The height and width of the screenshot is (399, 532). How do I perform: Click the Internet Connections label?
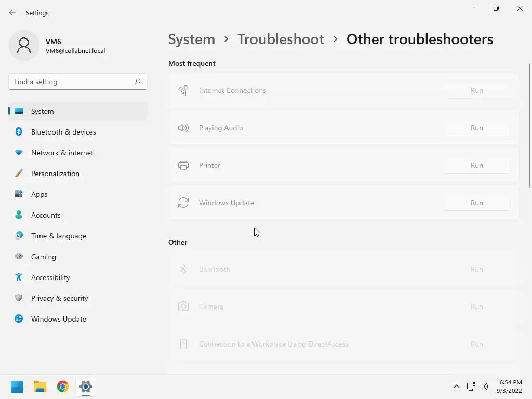[x=232, y=90]
